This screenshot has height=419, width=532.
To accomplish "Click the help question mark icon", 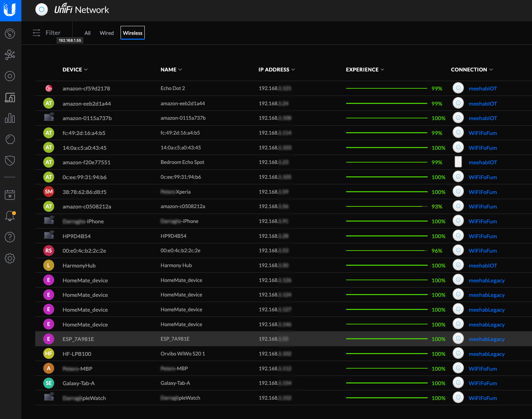I will (x=10, y=237).
